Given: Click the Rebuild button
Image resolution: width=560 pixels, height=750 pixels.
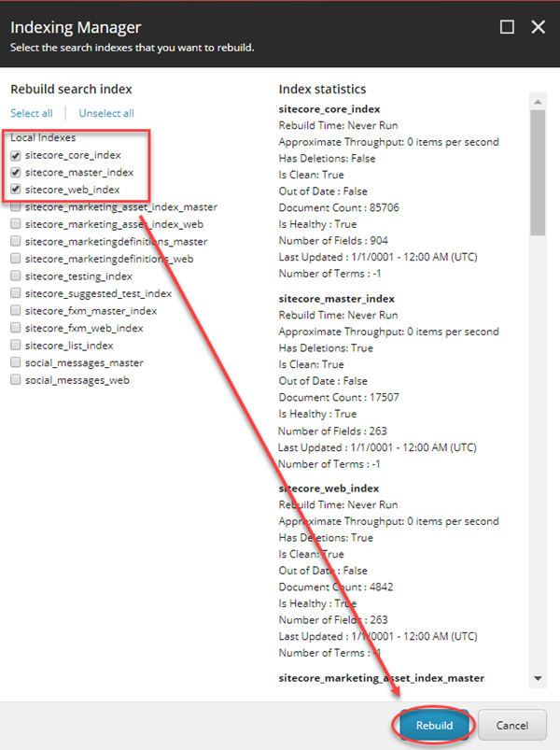Looking at the screenshot, I should pyautogui.click(x=434, y=725).
